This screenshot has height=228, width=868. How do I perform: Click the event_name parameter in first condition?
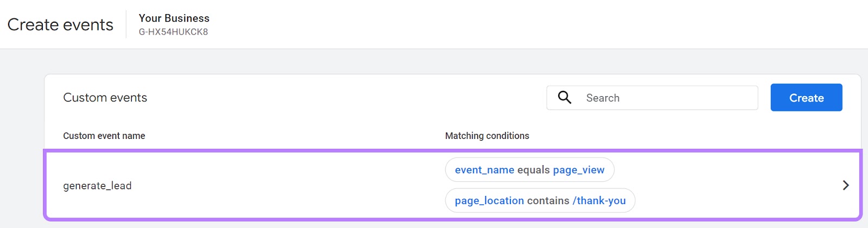coord(484,170)
